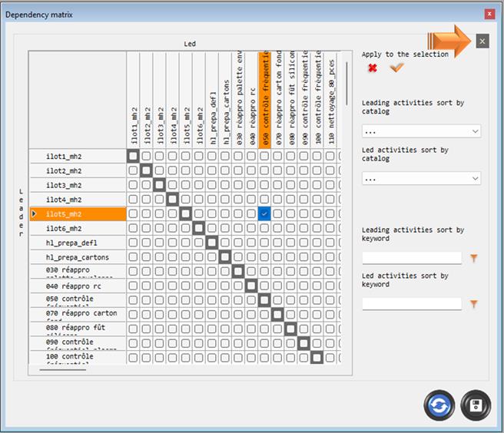This screenshot has width=504, height=433.
Task: Select the 040 réappro rc row header
Action: tap(78, 286)
